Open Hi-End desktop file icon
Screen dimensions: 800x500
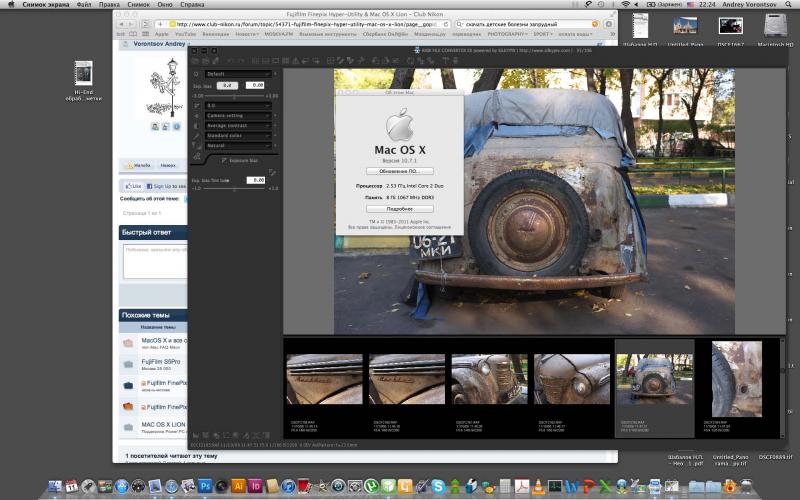[x=83, y=80]
